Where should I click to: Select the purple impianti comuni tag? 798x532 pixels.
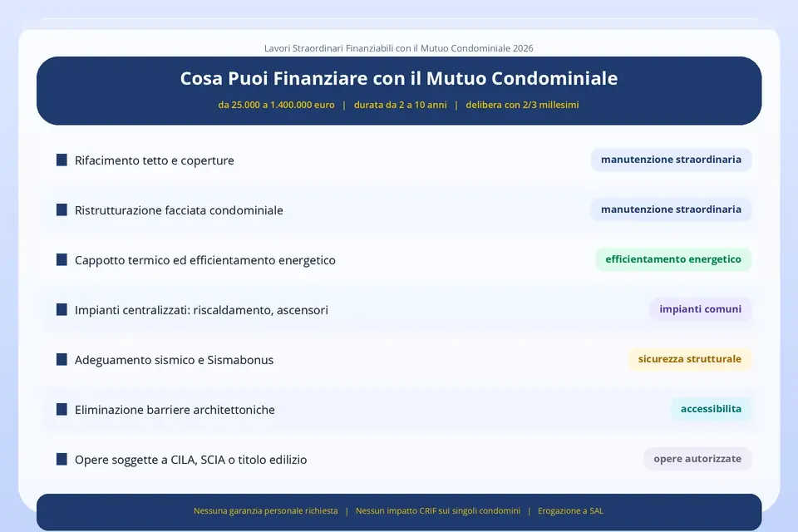tap(700, 309)
